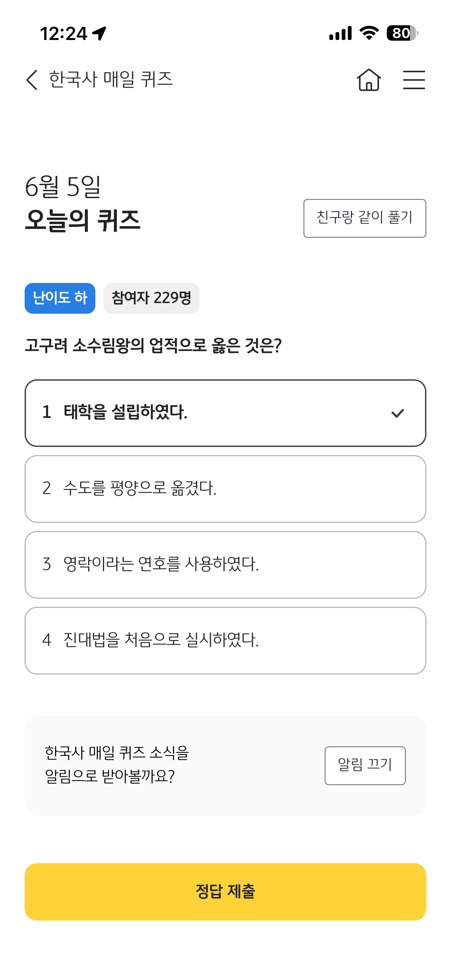Viewport: 451px width, 980px height.
Task: Tap the 난이도 하 difficulty badge
Action: (x=60, y=298)
